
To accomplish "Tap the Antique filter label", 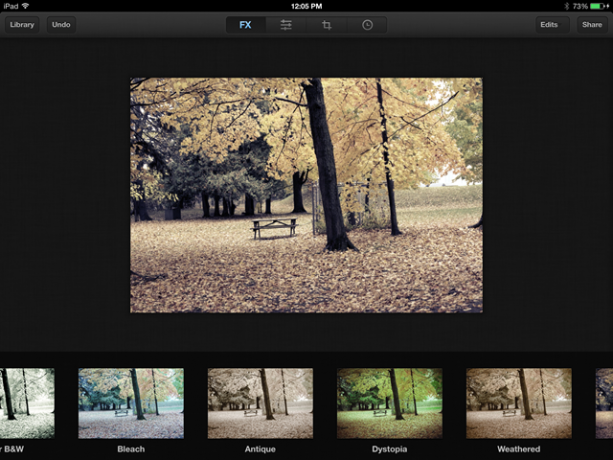I will 260,449.
